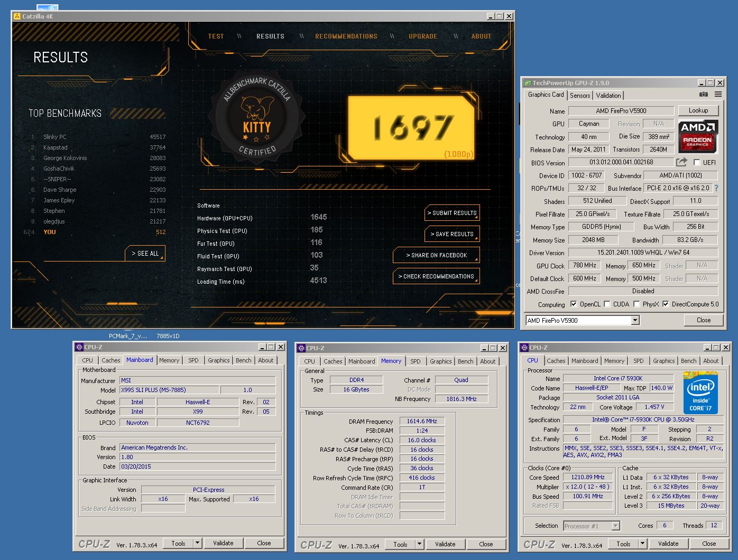Open SPD tab in the CPU-Z Mainboard window
This screenshot has width=738, height=560.
coord(193,360)
